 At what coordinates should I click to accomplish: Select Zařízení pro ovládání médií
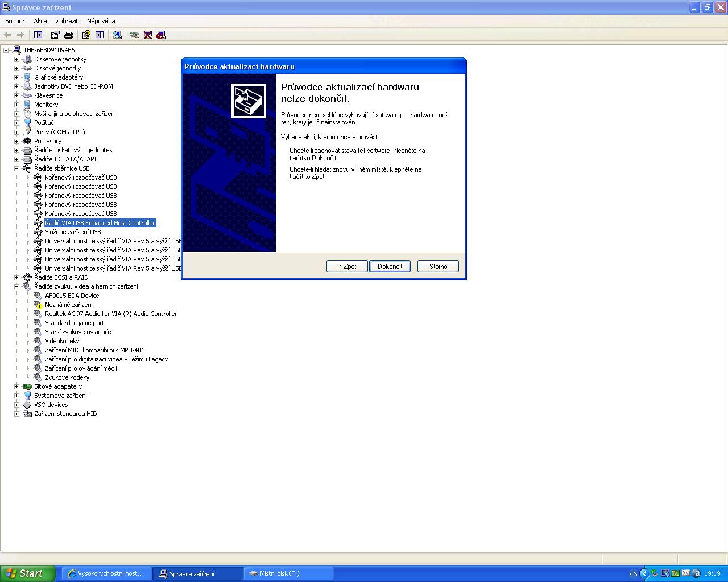81,368
